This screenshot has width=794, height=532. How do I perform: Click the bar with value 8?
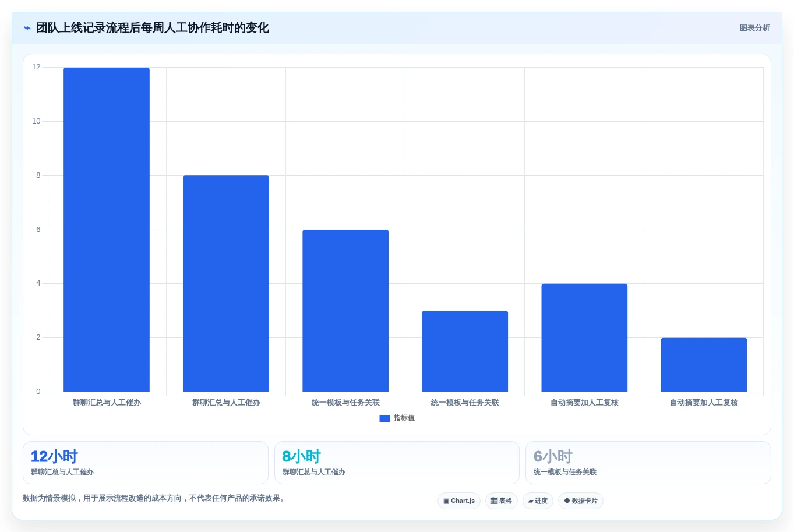click(226, 283)
